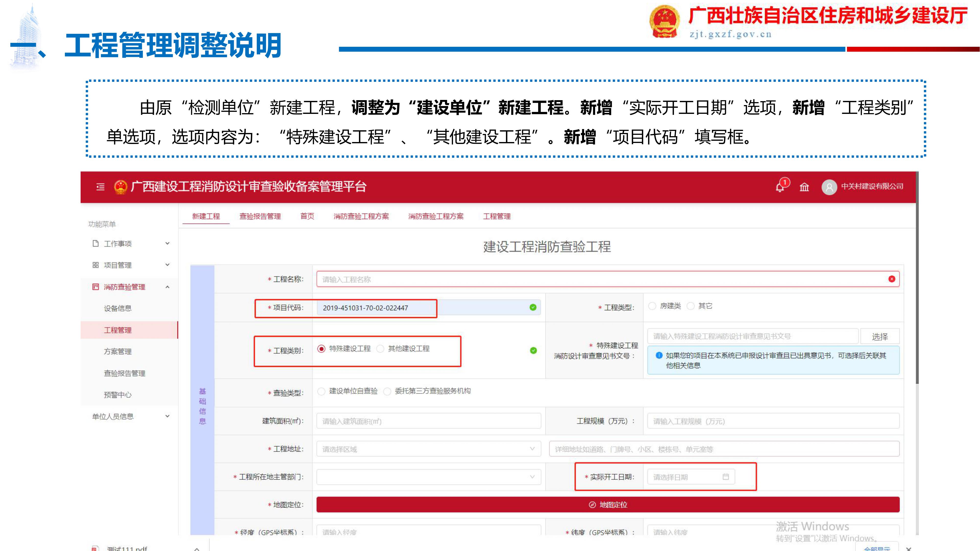Open the notification bell icon

point(780,187)
